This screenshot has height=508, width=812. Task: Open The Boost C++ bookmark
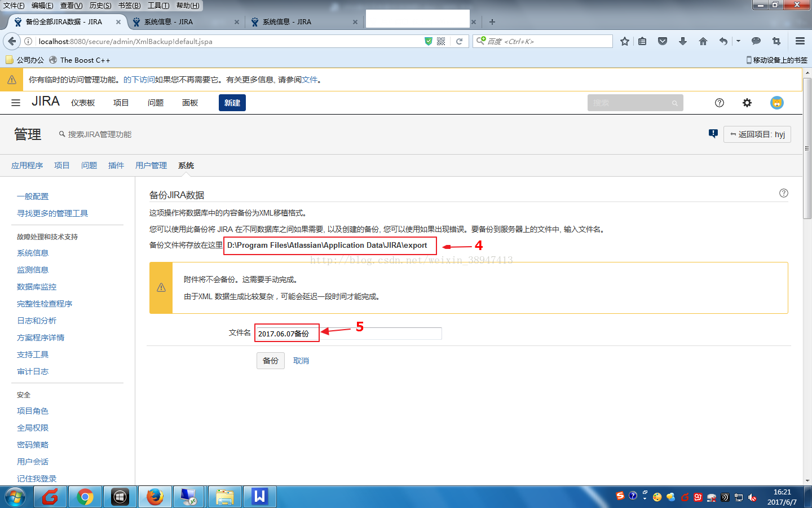[80, 60]
